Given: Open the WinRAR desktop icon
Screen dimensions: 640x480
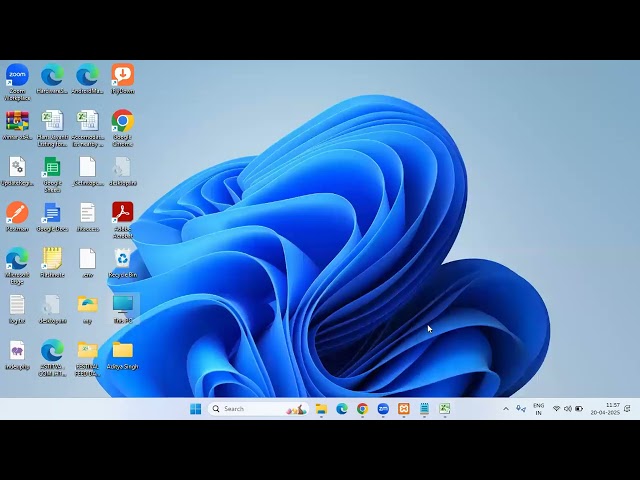Looking at the screenshot, I should 17,121.
